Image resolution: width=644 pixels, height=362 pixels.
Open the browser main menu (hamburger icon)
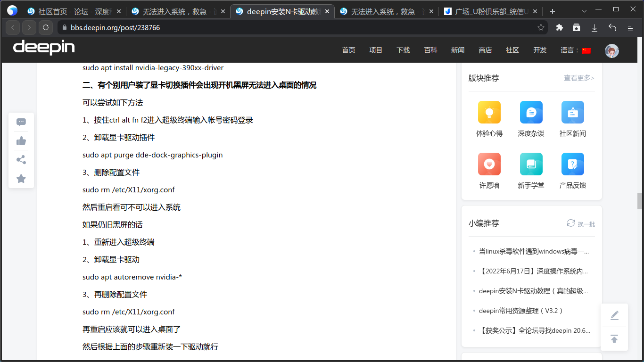pyautogui.click(x=630, y=28)
